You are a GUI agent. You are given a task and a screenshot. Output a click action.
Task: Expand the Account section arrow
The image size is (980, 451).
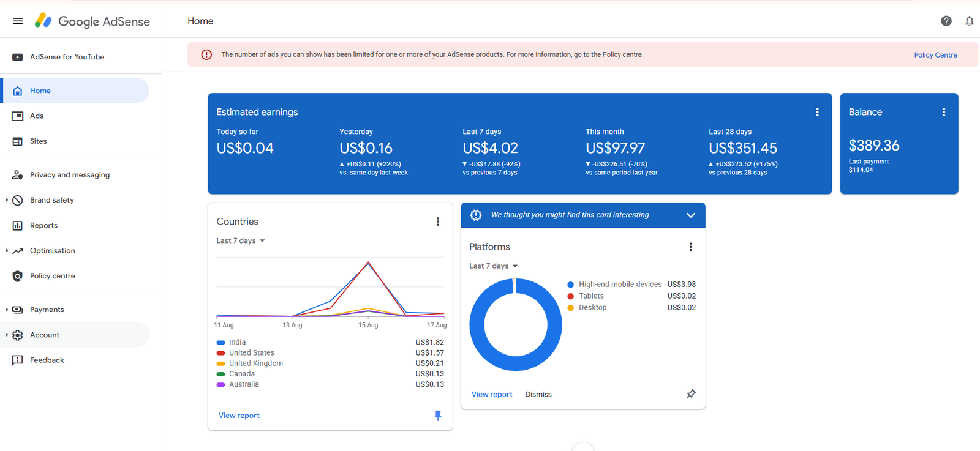click(x=7, y=335)
